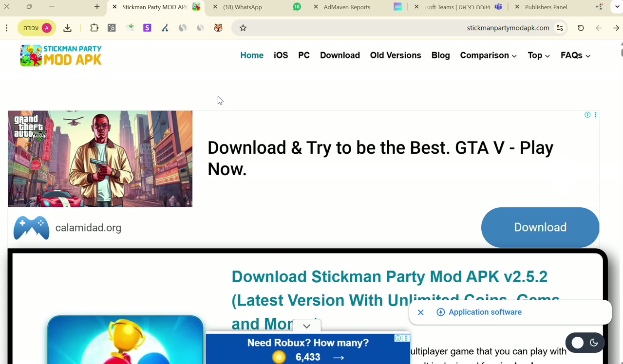Viewport: 623px width, 364px height.
Task: Open the site information icon in address bar
Action: point(560,28)
